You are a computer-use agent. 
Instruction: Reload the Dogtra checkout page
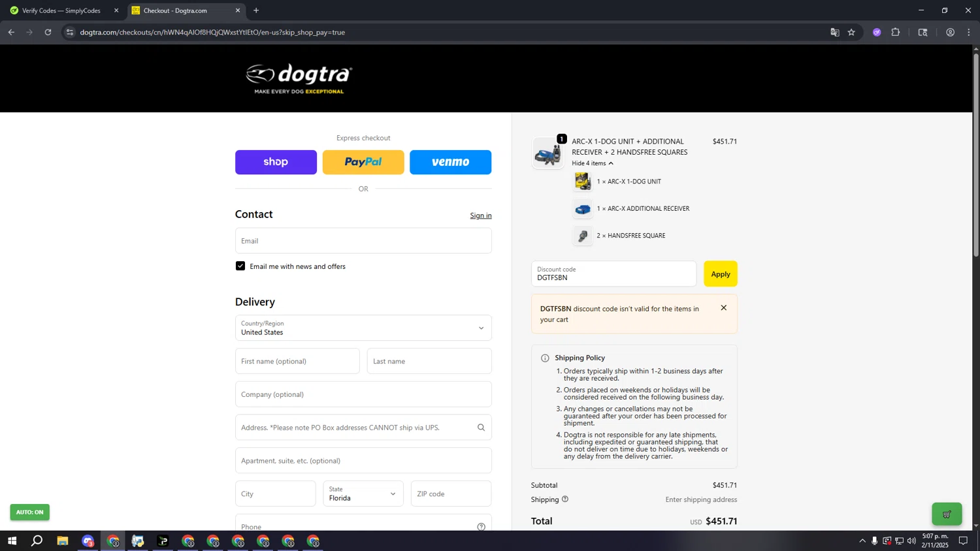(48, 32)
